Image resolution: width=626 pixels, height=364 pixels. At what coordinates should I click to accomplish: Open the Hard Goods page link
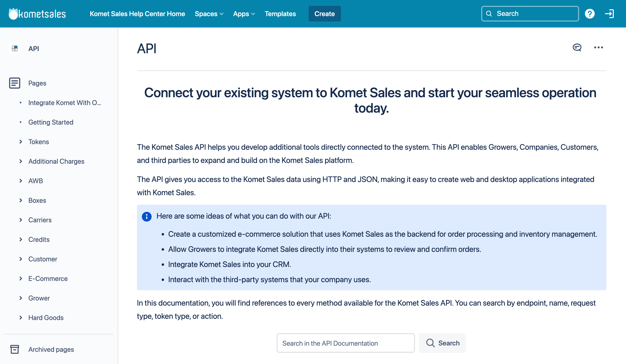pos(46,318)
